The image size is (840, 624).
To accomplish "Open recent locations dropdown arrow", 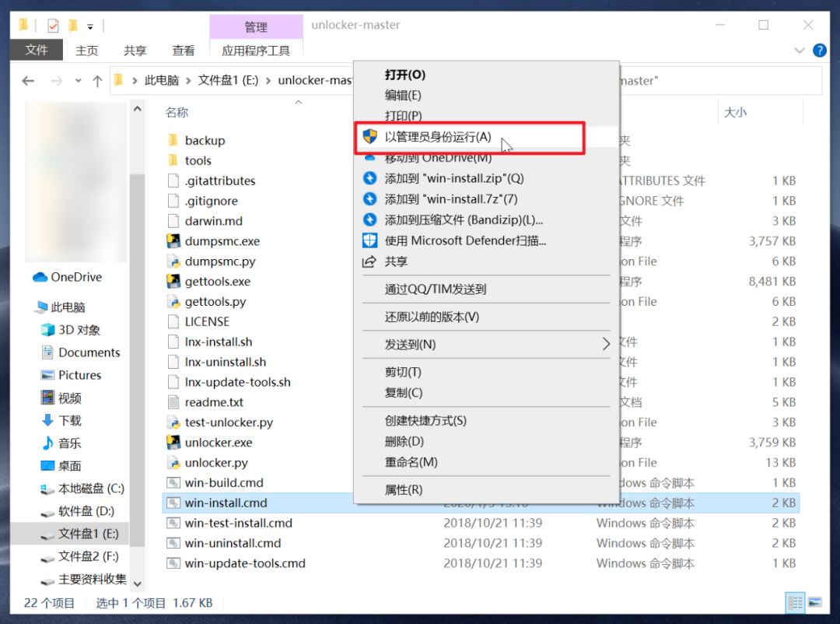I will coord(79,81).
